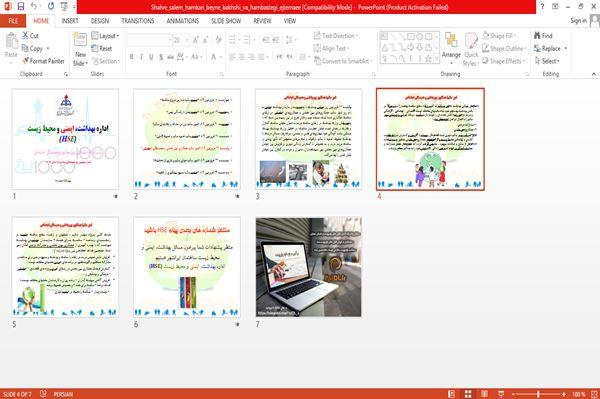Click zoom out minus button
The image size is (600, 399).
coord(513,394)
